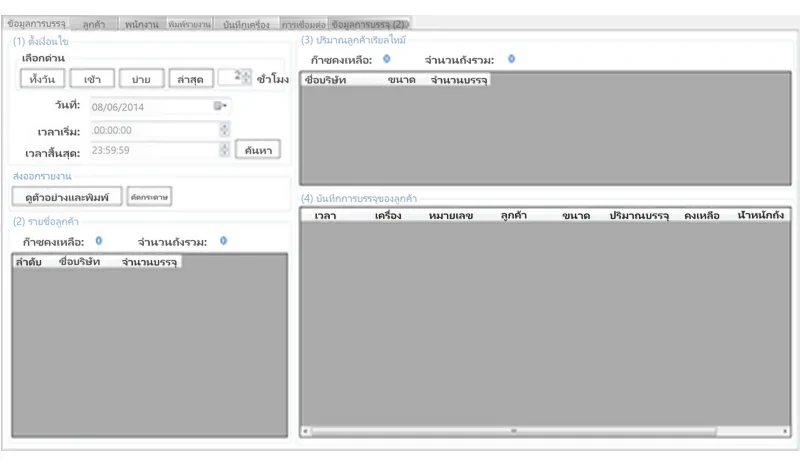Choose the ล่าสุด quick range button
This screenshot has height=467, width=800.
(x=191, y=79)
